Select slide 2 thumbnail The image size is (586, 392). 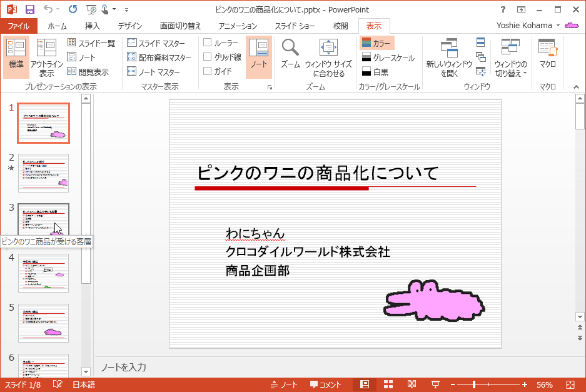(43, 173)
